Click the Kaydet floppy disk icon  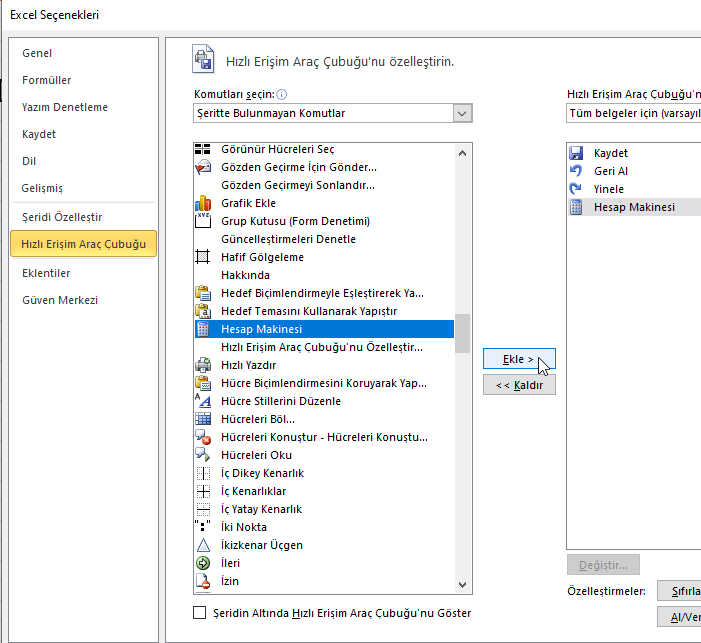(576, 153)
